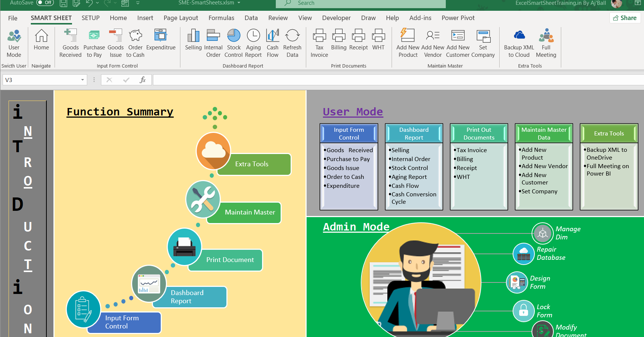Print the WHT document
Screen dimensions: 644x337
[x=379, y=39]
